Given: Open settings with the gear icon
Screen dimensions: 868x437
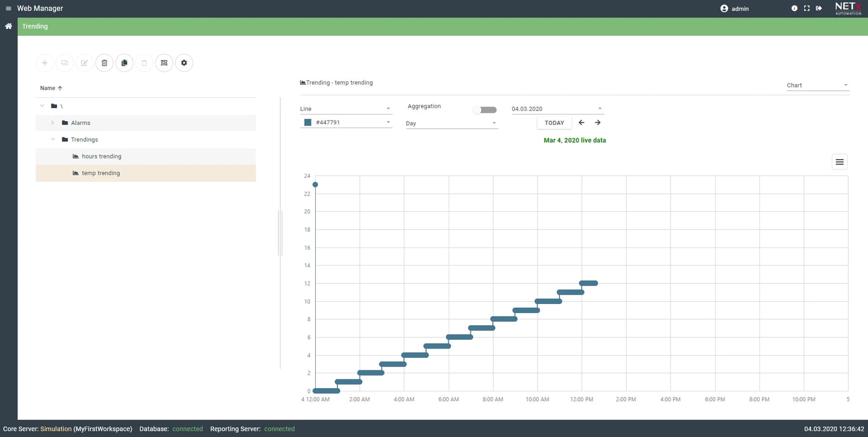Looking at the screenshot, I should (x=184, y=63).
